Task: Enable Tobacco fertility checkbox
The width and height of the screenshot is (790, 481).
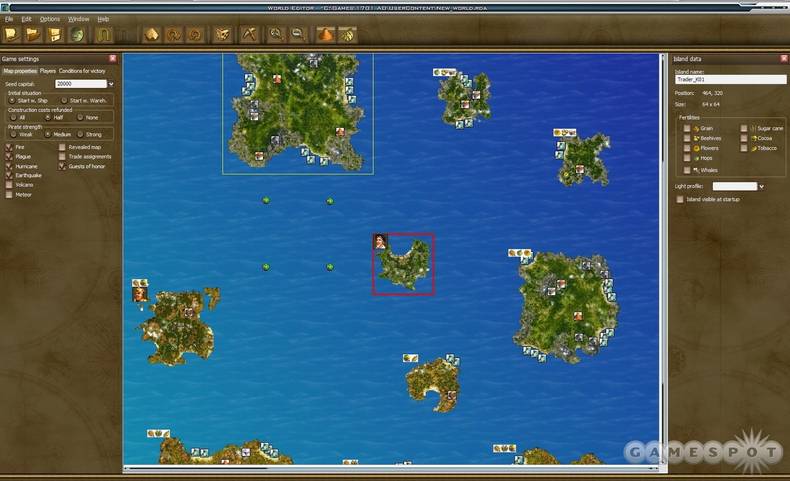Action: [744, 148]
